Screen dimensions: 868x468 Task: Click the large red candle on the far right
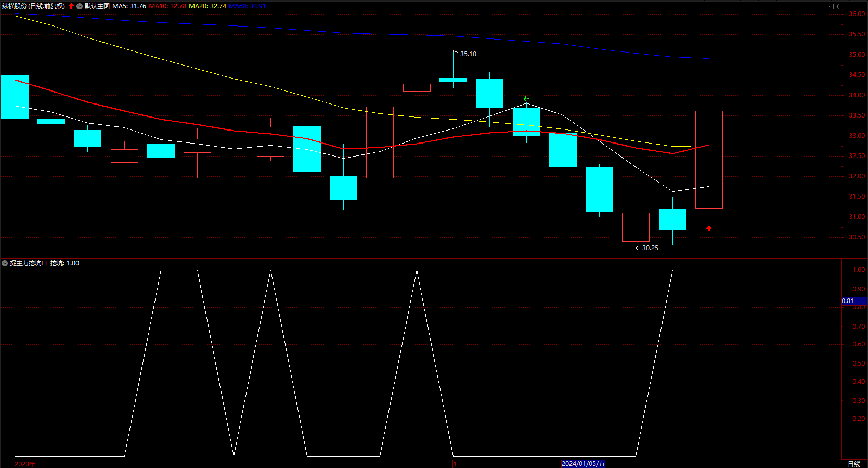click(709, 160)
